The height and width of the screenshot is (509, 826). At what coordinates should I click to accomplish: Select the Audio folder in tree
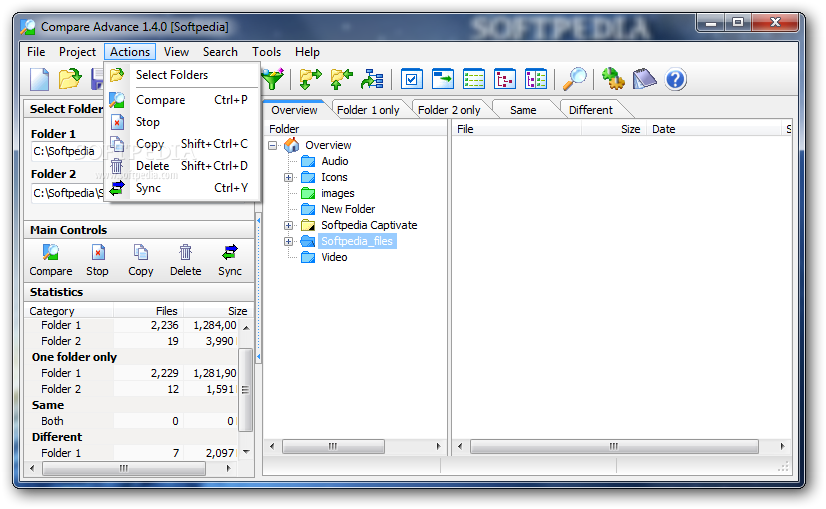335,161
